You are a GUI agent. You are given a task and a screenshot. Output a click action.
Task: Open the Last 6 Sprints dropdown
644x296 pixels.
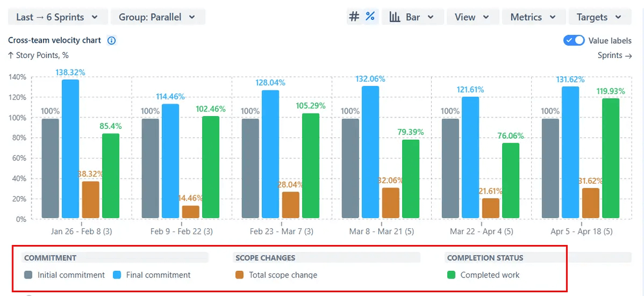pos(57,17)
